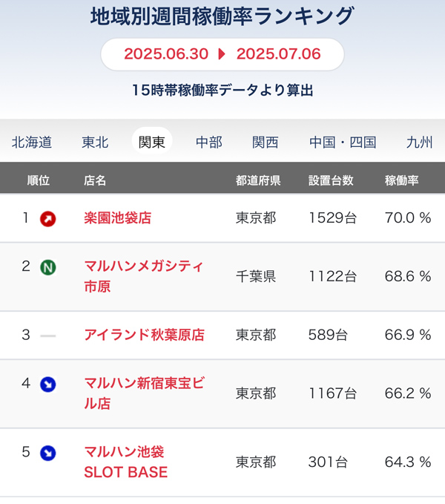
Task: Click the date range 2025.06.30 to 2025.07.06 pill
Action: click(x=222, y=54)
